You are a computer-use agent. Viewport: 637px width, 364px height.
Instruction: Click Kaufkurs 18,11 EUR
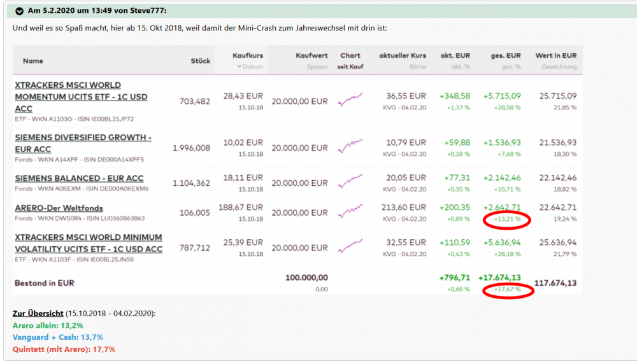tap(243, 178)
